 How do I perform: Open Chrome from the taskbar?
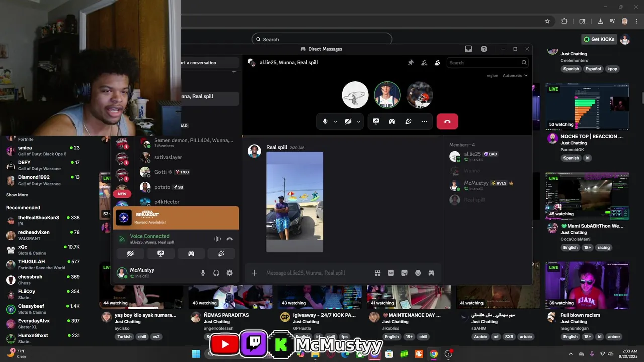click(433, 354)
